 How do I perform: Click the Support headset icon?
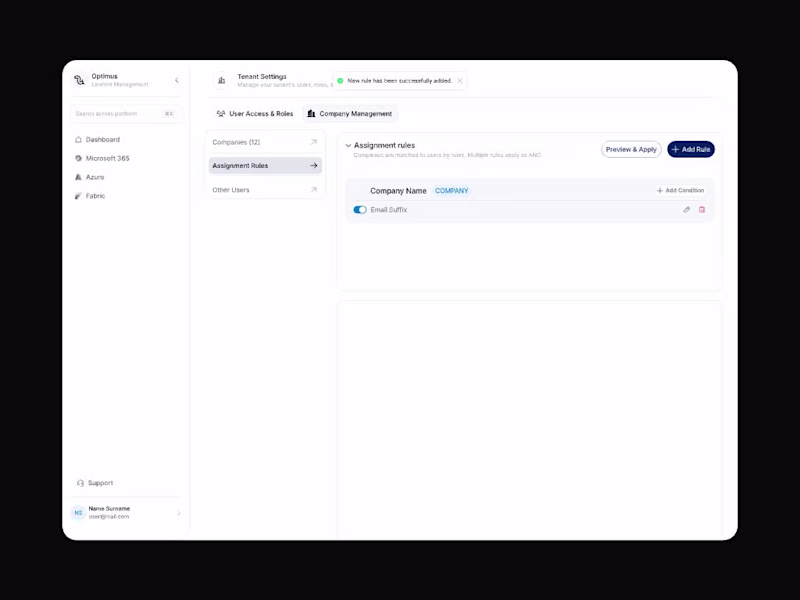80,483
